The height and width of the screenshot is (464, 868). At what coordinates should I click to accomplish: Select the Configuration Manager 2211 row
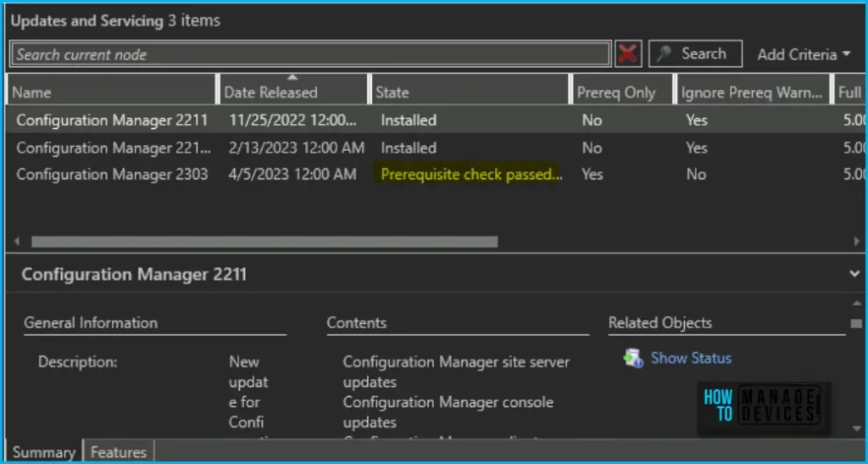pos(112,120)
